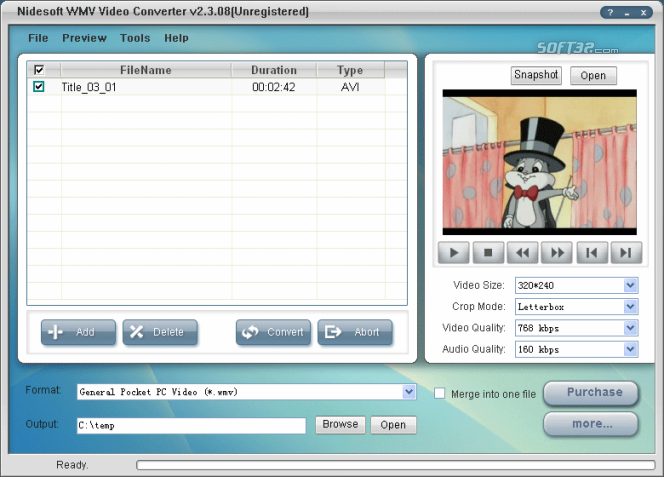This screenshot has height=477, width=664.
Task: Fast forward the preview video
Action: [557, 253]
